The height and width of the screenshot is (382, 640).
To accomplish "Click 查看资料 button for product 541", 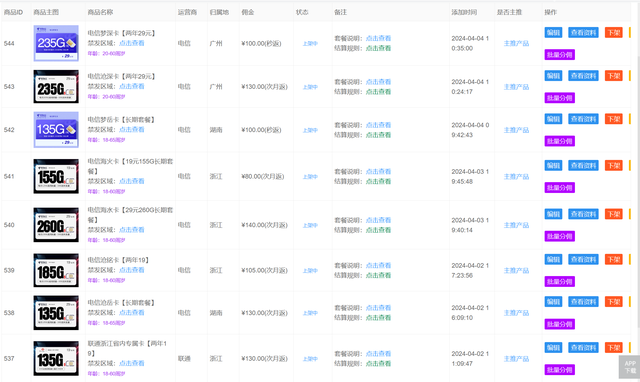I will coord(583,166).
